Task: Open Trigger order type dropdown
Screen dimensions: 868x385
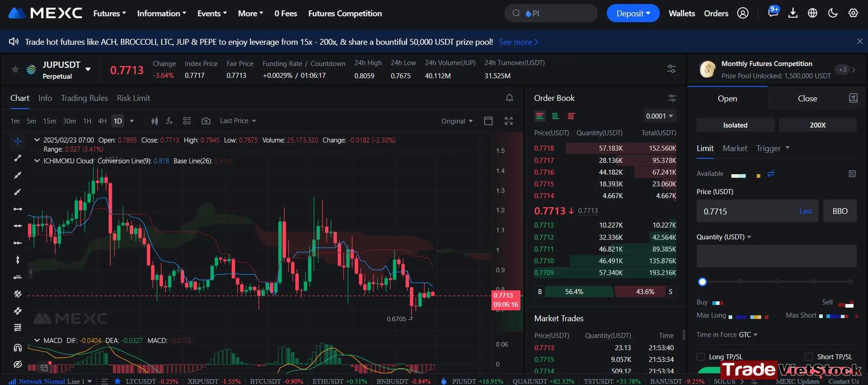Action: [x=773, y=148]
